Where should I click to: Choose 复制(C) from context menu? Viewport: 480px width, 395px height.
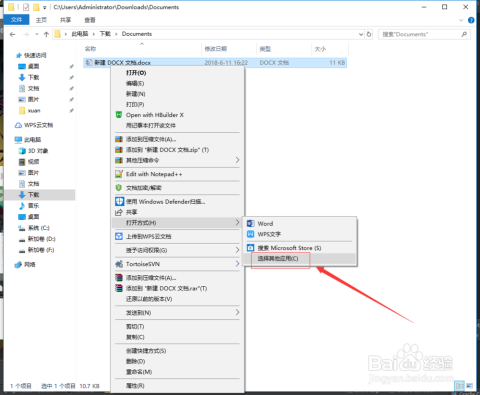coord(135,337)
